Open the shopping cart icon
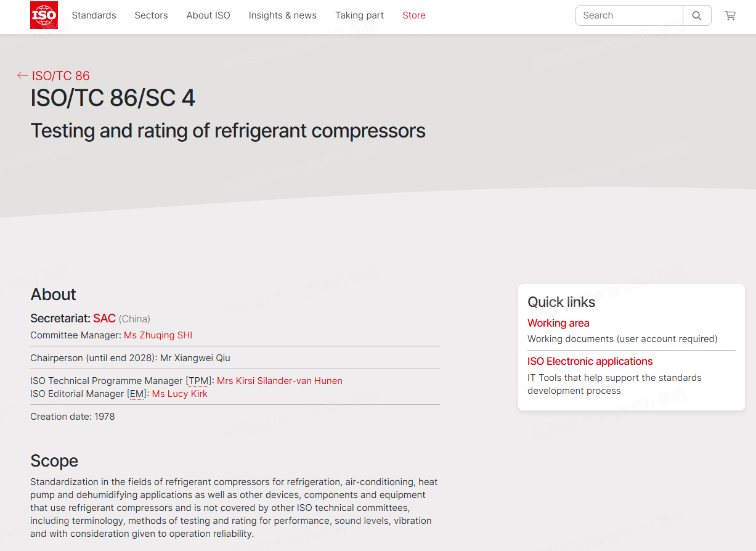This screenshot has height=551, width=756. point(730,15)
